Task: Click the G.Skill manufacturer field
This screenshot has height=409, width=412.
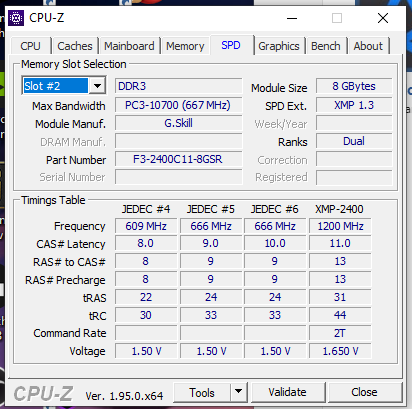Action: click(x=178, y=123)
